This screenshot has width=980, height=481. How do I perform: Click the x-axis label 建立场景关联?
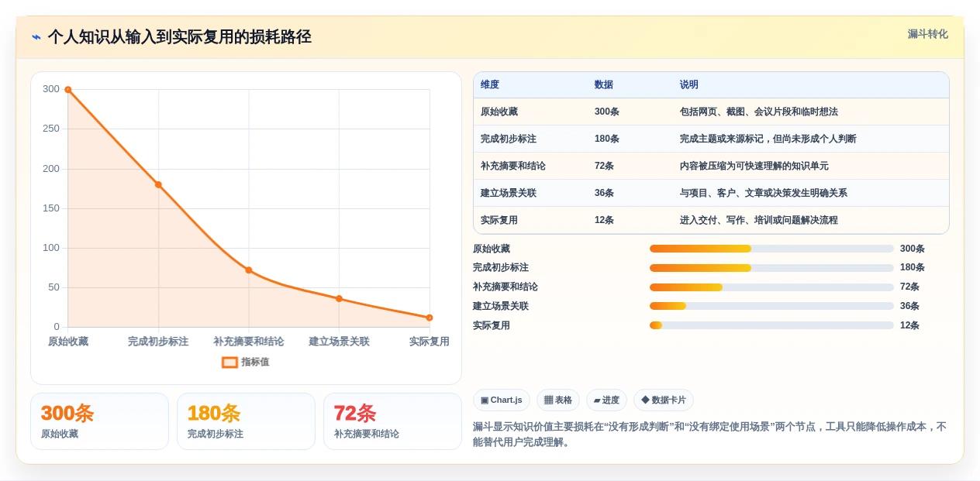coord(339,342)
